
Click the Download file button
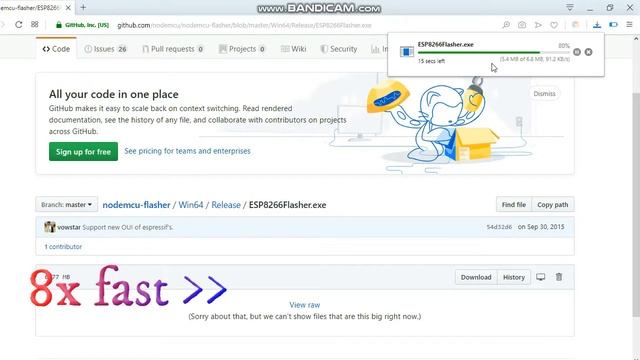476,277
